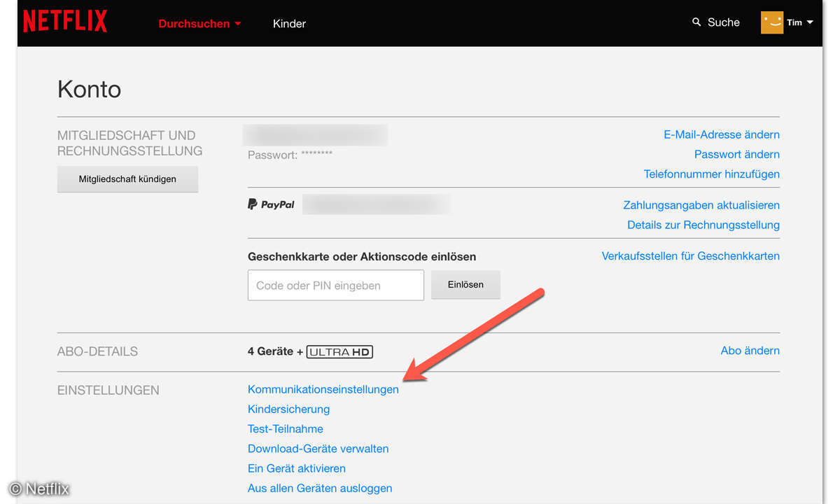Screen dimensions: 840x504
Task: Click the Konto page heading
Action: tap(90, 89)
